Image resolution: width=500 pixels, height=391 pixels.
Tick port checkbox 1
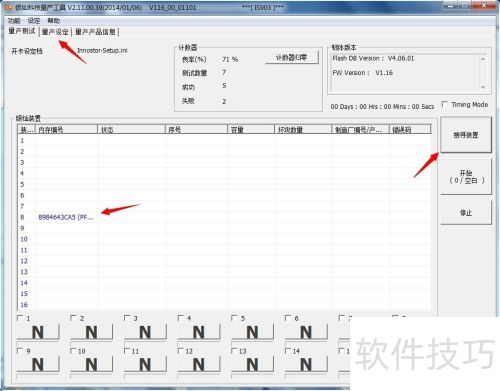pyautogui.click(x=20, y=318)
